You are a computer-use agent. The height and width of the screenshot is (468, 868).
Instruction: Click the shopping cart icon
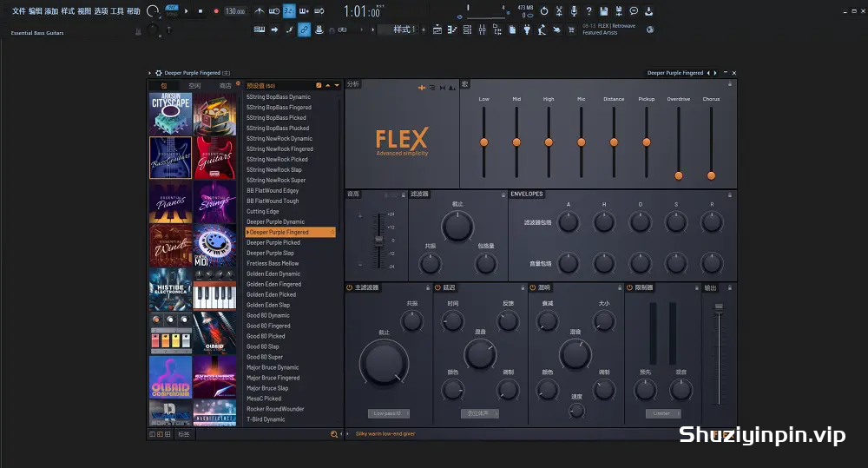(571, 30)
